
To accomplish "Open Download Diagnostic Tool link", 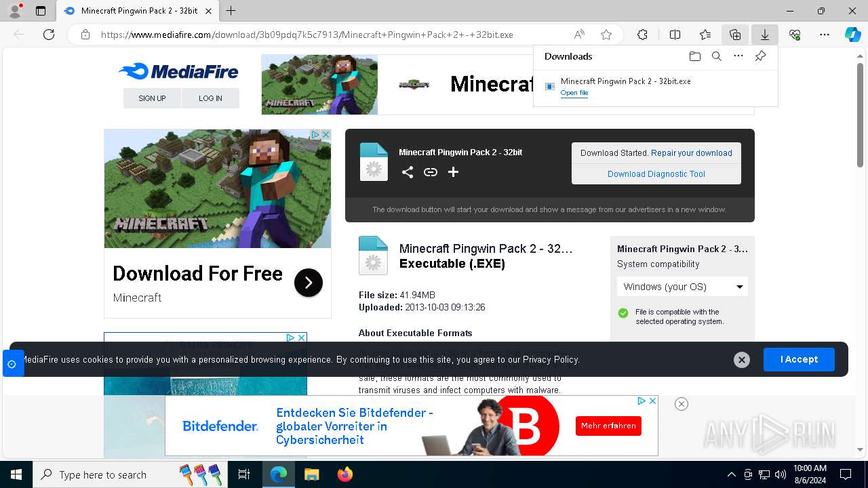I will [656, 174].
